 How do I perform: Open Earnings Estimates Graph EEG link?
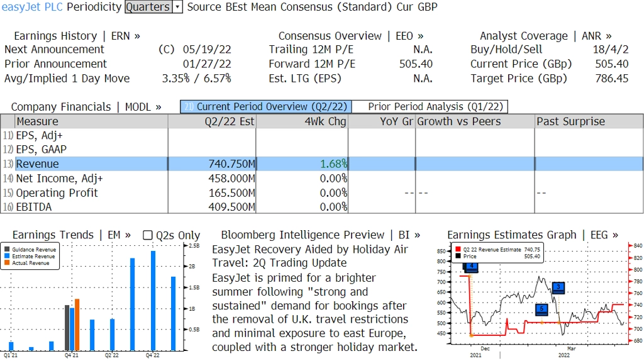click(533, 235)
